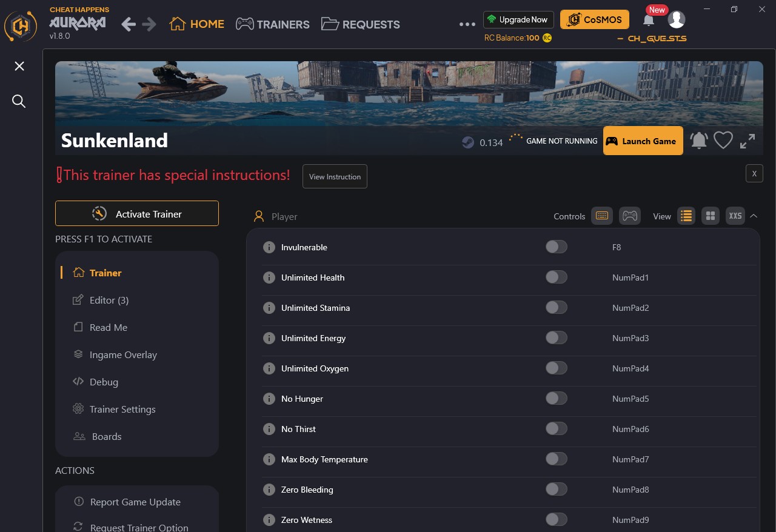
Task: Open notifications bell in top bar
Action: pyautogui.click(x=649, y=20)
